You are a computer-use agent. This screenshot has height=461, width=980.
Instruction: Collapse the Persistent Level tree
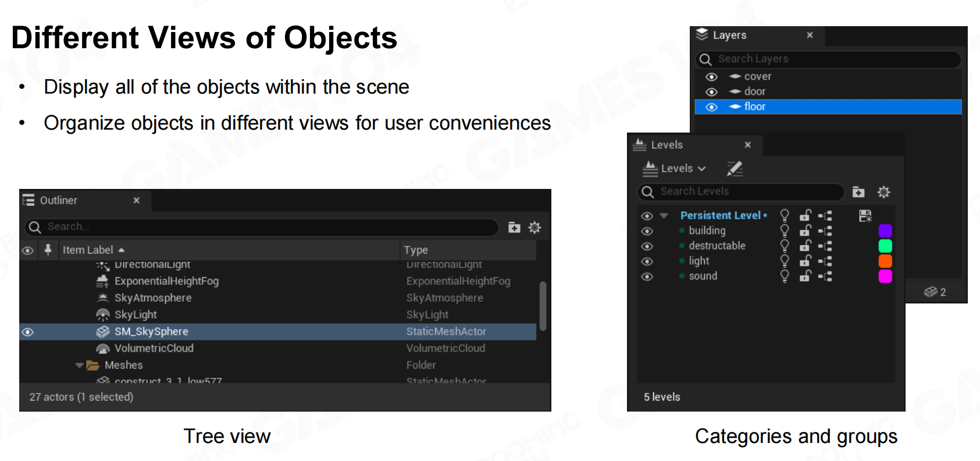point(664,216)
